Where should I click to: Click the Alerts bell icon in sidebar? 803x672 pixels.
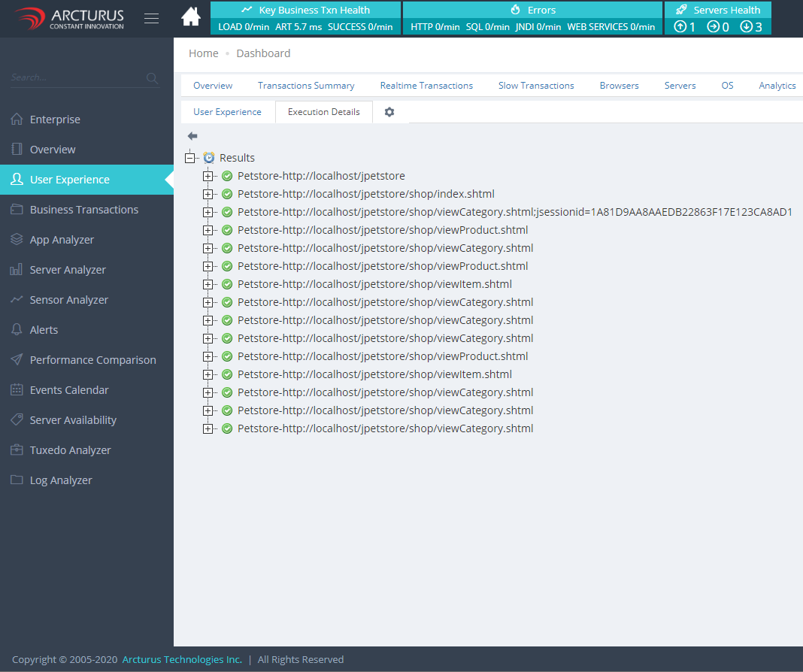tap(17, 330)
